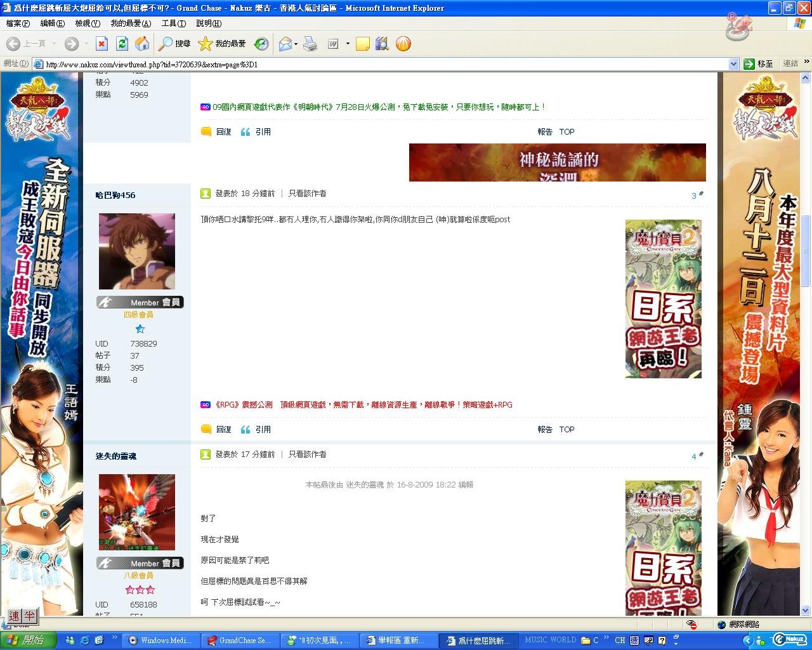
Task: Open the 說明(H) menu
Action: 209,23
